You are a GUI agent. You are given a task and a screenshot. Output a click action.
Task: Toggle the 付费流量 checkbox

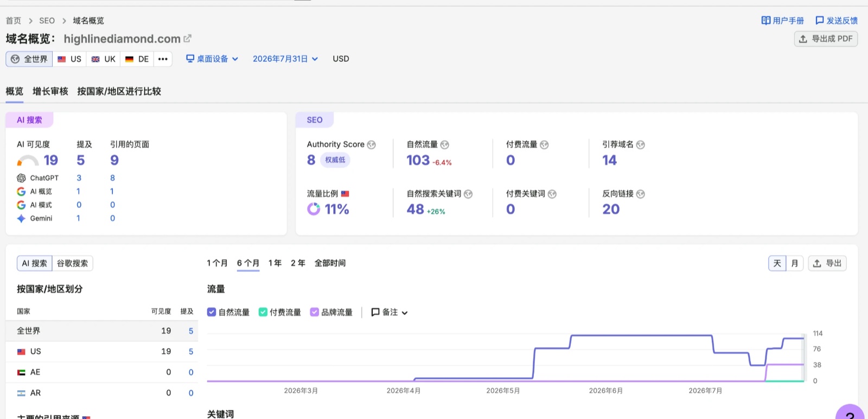pyautogui.click(x=263, y=312)
